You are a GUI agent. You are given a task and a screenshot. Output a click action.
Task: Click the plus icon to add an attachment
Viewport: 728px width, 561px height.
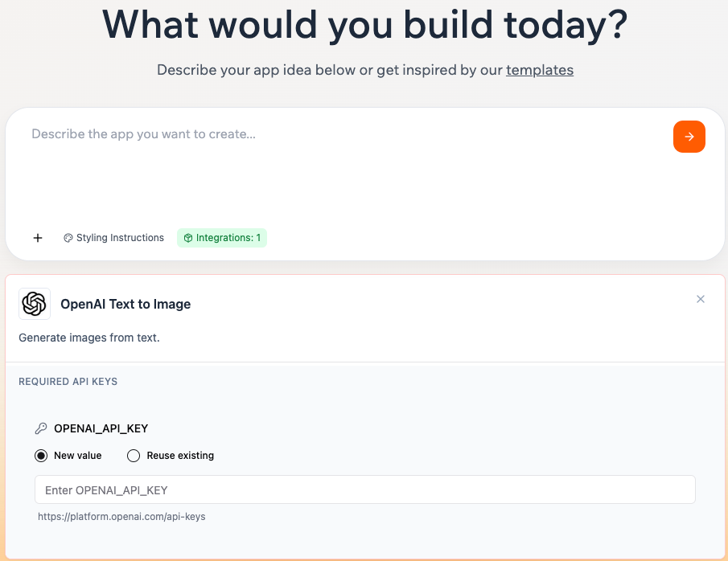[38, 237]
